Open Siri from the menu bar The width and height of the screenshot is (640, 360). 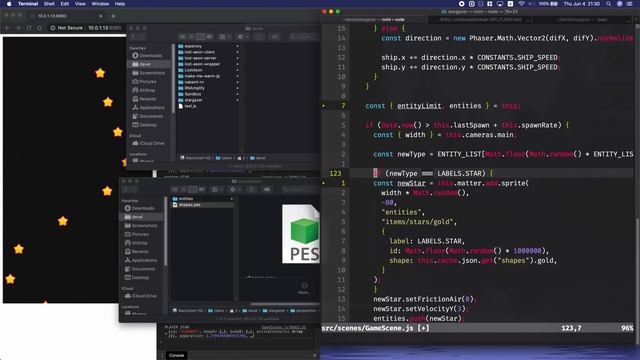pyautogui.click(x=620, y=4)
